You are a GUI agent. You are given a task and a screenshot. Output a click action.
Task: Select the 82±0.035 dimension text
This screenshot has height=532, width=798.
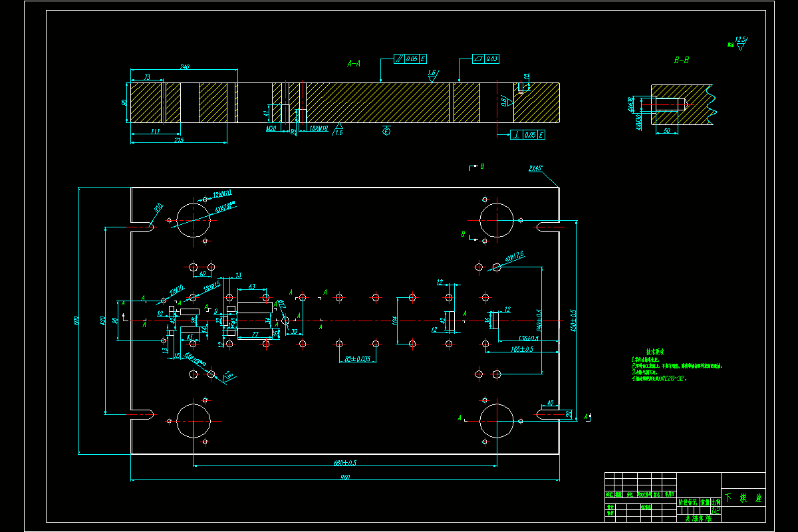click(358, 359)
